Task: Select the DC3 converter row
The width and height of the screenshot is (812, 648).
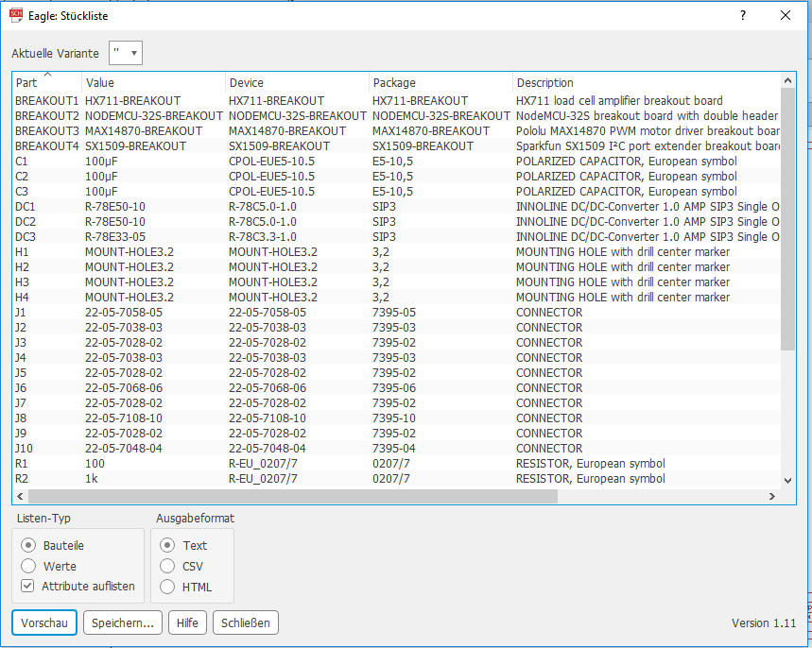Action: [396, 236]
